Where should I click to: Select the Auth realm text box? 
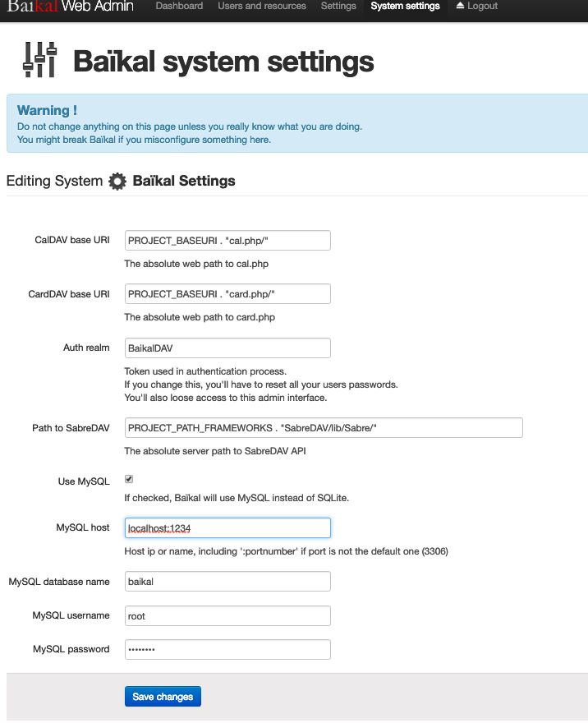tap(227, 348)
